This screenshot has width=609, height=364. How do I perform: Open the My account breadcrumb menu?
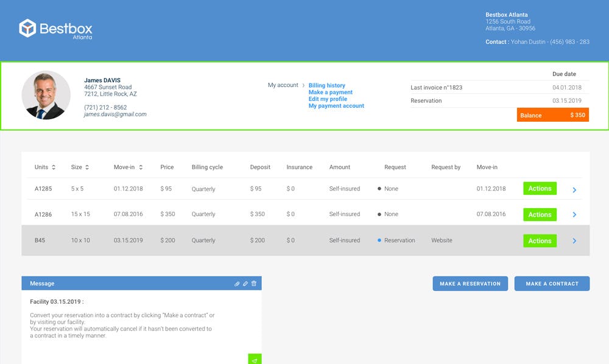[282, 85]
